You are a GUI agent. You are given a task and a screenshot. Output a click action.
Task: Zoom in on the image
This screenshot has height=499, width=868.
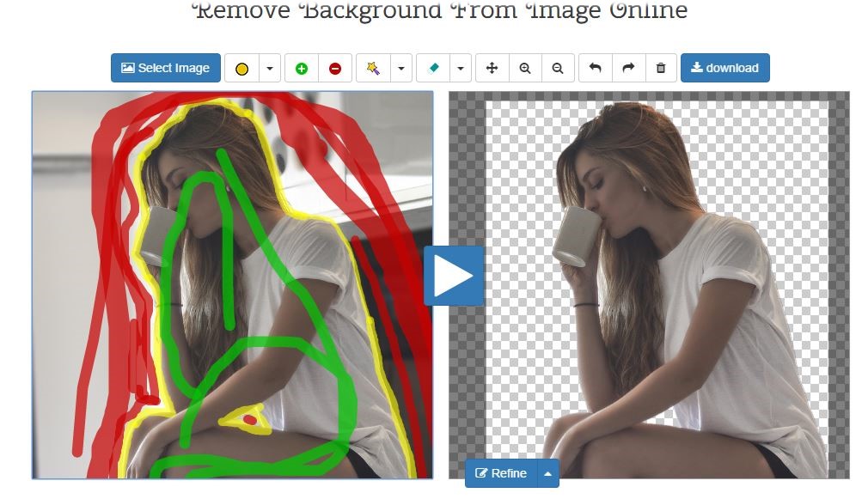coord(525,68)
